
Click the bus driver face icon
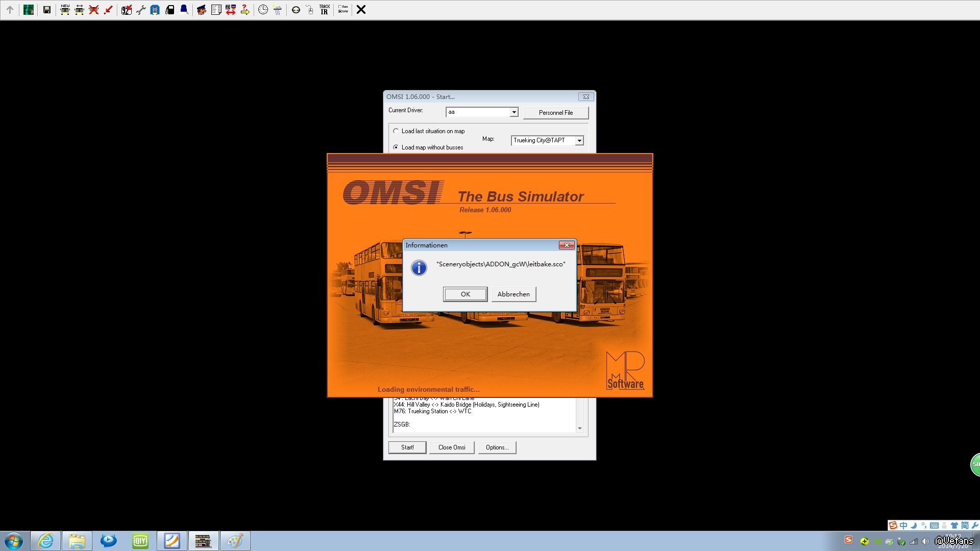point(202,10)
